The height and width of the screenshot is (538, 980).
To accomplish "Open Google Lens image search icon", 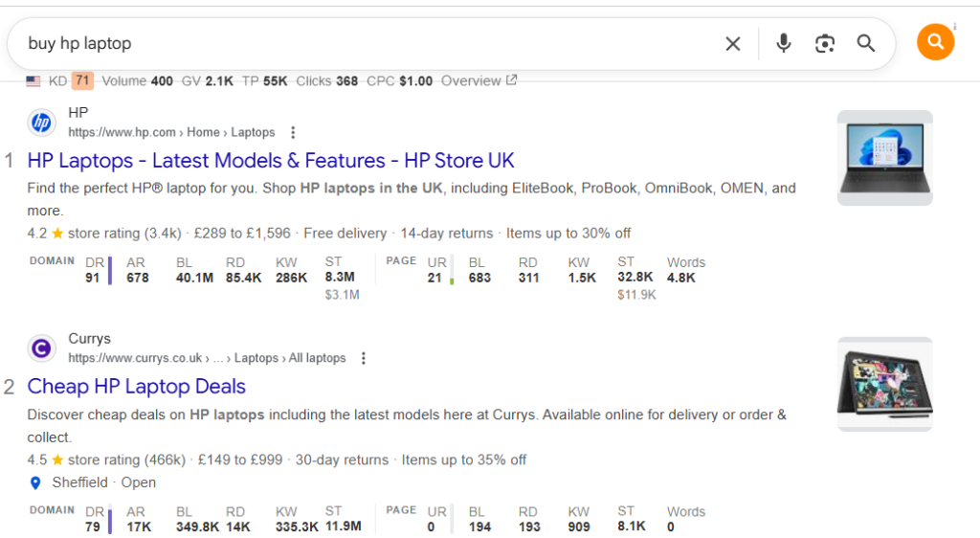I will pos(825,44).
